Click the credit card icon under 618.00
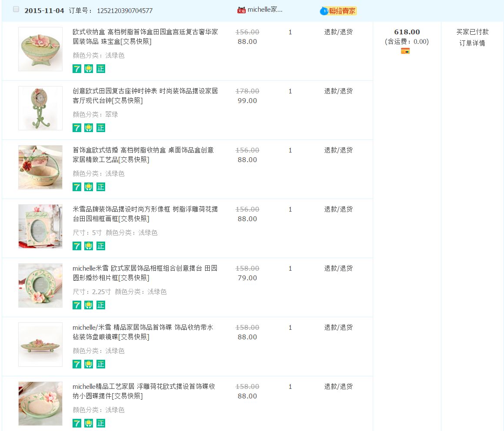The width and height of the screenshot is (504, 431). (x=405, y=51)
